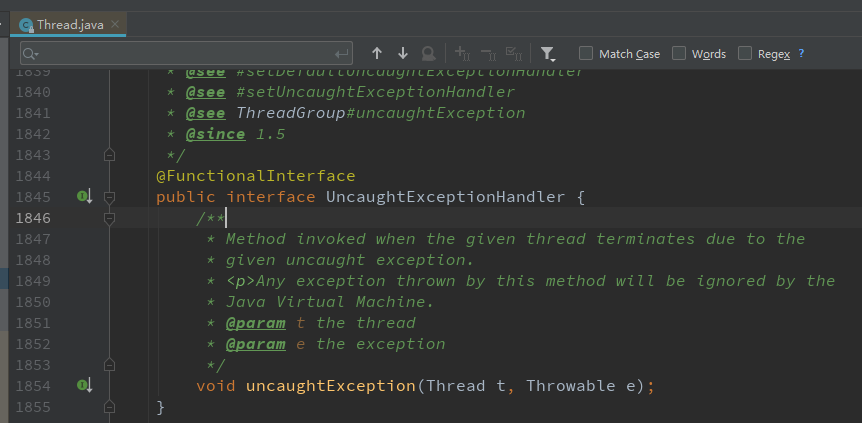Click line number 1840 in gutter
Viewport: 862px width, 423px height.
tap(33, 92)
